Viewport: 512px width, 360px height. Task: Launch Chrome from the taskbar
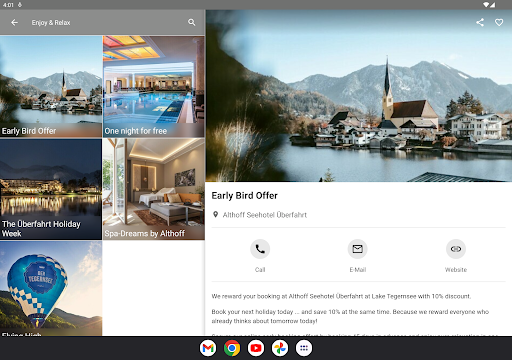click(232, 348)
